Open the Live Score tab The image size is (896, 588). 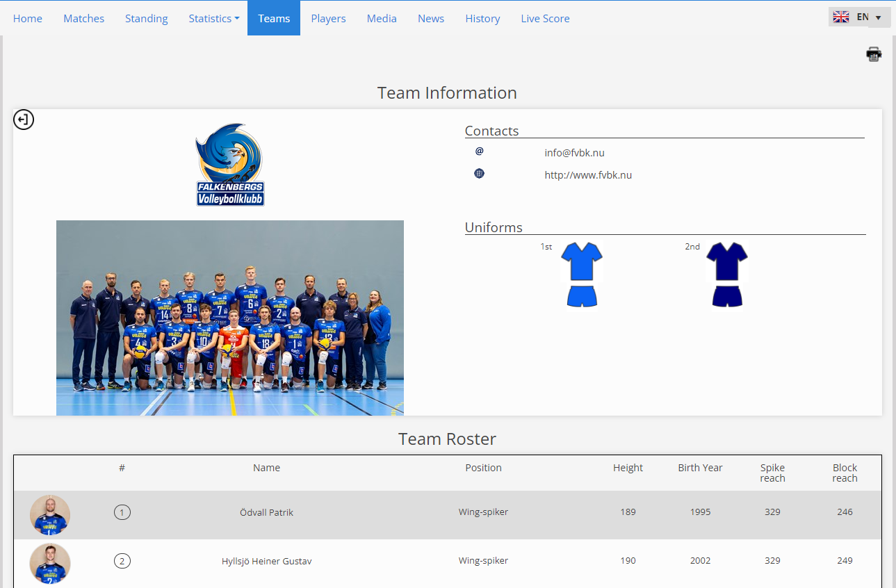pos(546,19)
